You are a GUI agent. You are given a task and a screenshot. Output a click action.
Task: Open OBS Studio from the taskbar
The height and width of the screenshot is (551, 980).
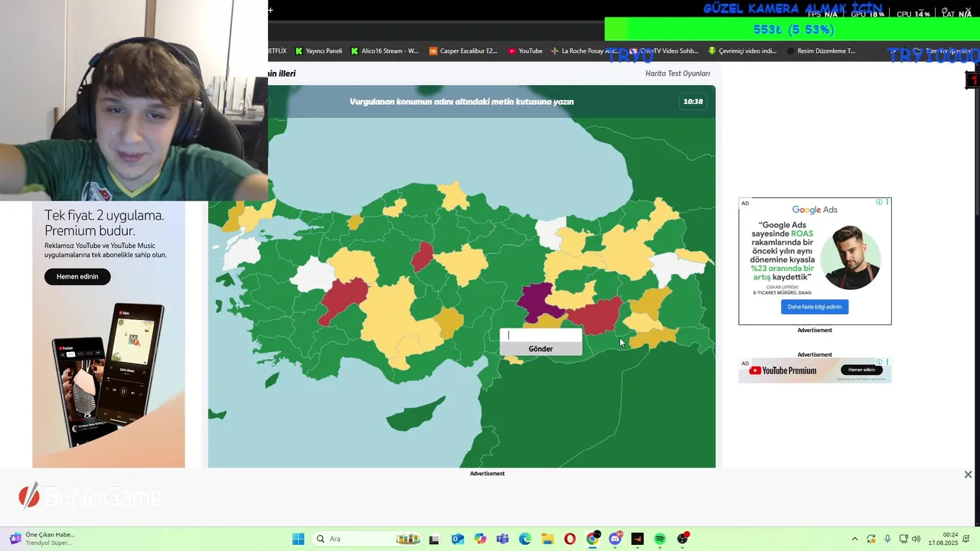[682, 539]
